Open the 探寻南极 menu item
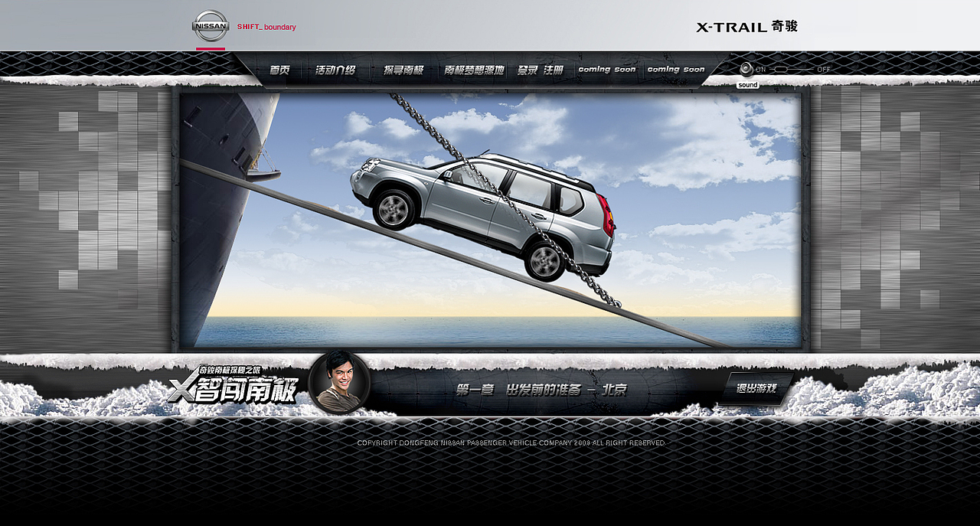This screenshot has height=526, width=980. 403,70
